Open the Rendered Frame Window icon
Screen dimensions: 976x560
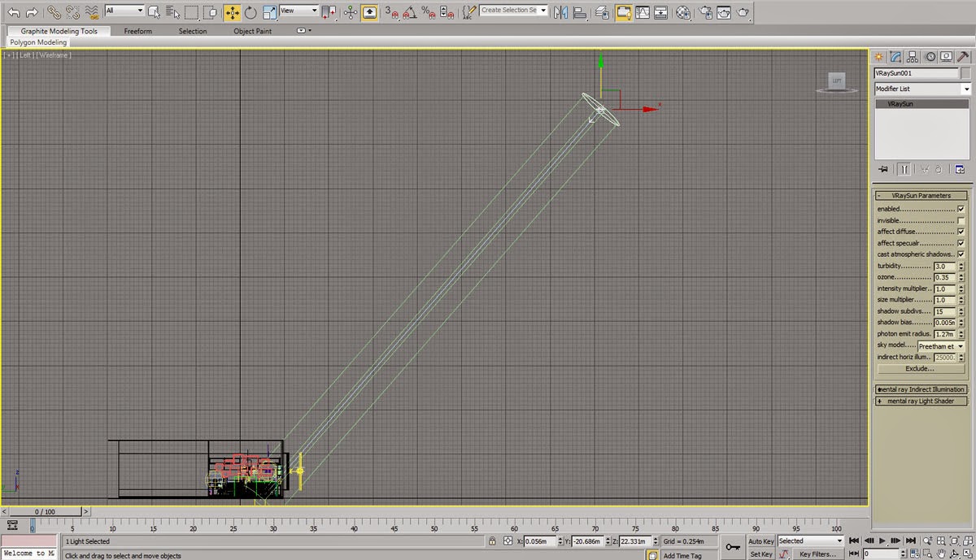tap(724, 11)
